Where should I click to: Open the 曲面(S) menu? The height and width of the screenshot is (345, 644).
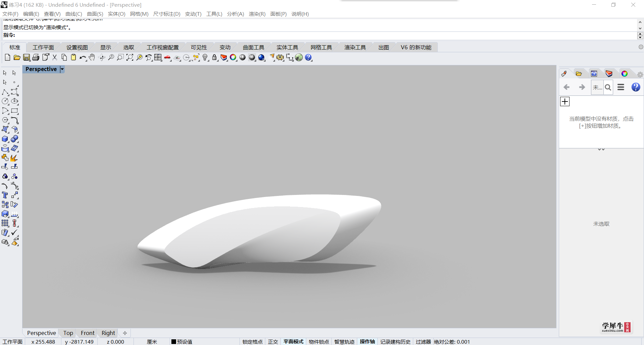point(95,14)
